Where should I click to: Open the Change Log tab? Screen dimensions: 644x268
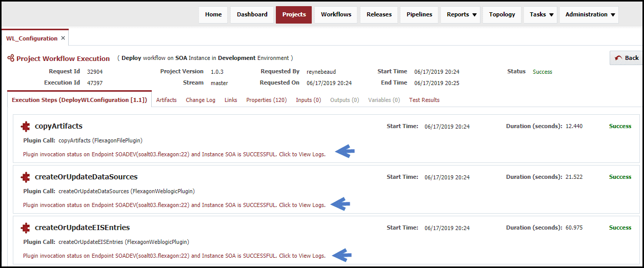tap(200, 100)
